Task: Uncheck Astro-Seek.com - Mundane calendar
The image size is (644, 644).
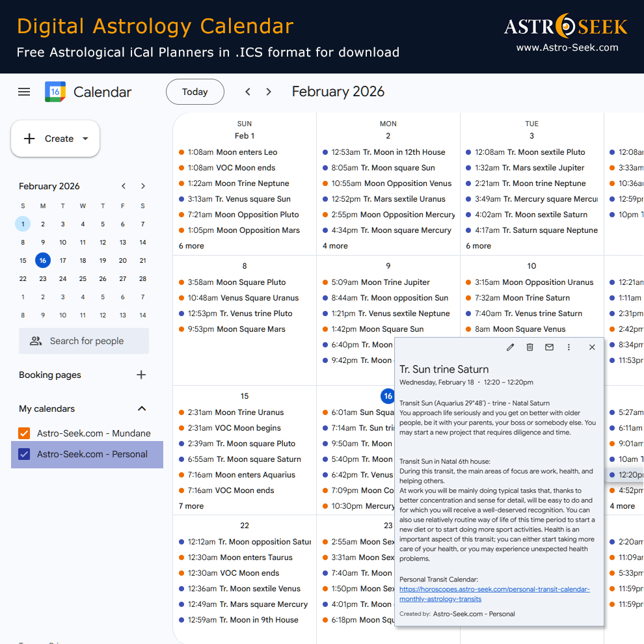Action: (25, 433)
